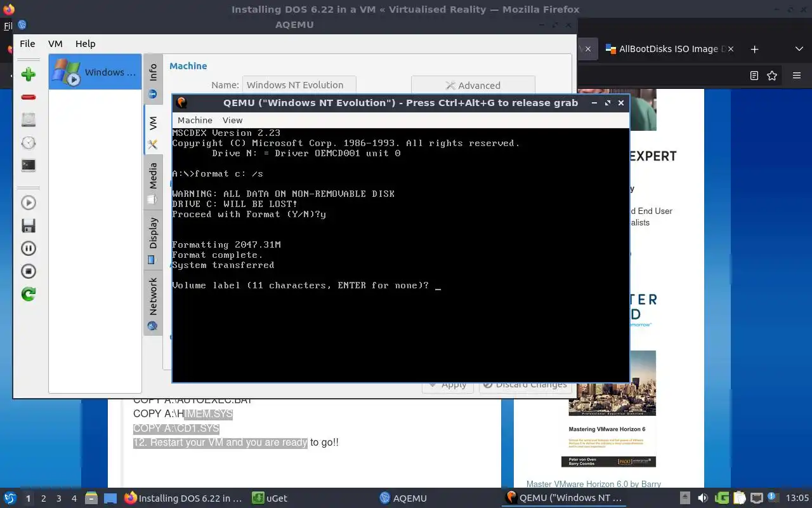The height and width of the screenshot is (508, 812).
Task: Open the disk image manager icon in AQEMU
Action: point(28,119)
